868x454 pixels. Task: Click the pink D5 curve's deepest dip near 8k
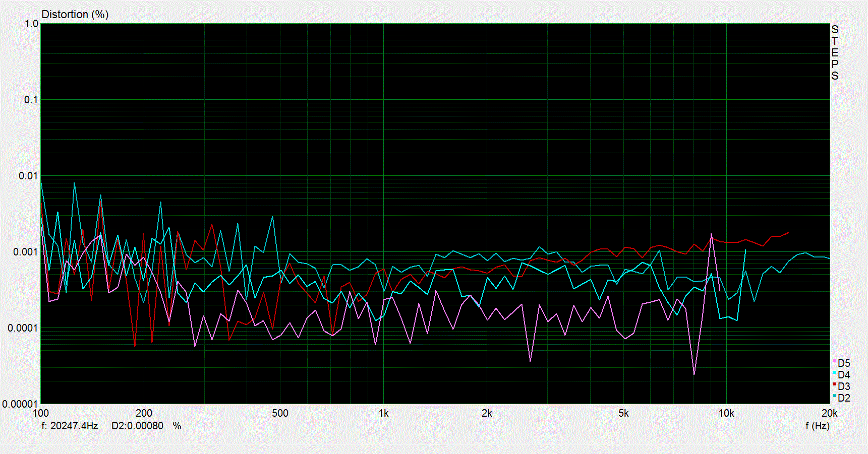(x=694, y=374)
